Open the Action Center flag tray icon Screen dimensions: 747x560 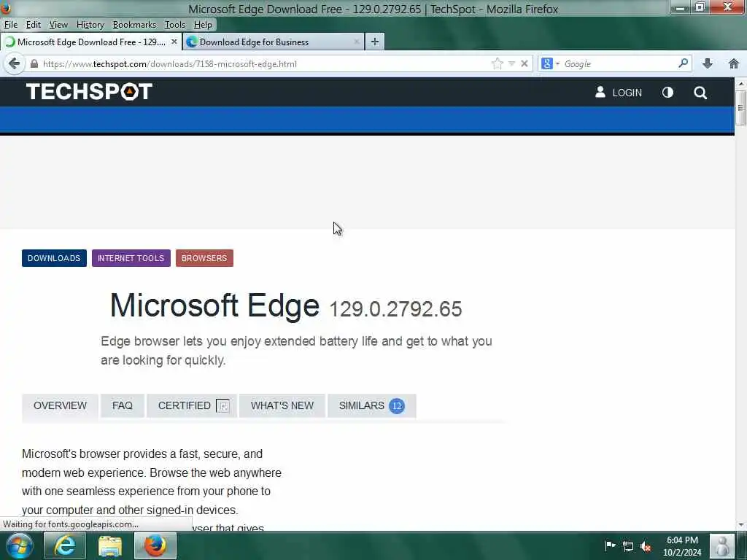(610, 545)
